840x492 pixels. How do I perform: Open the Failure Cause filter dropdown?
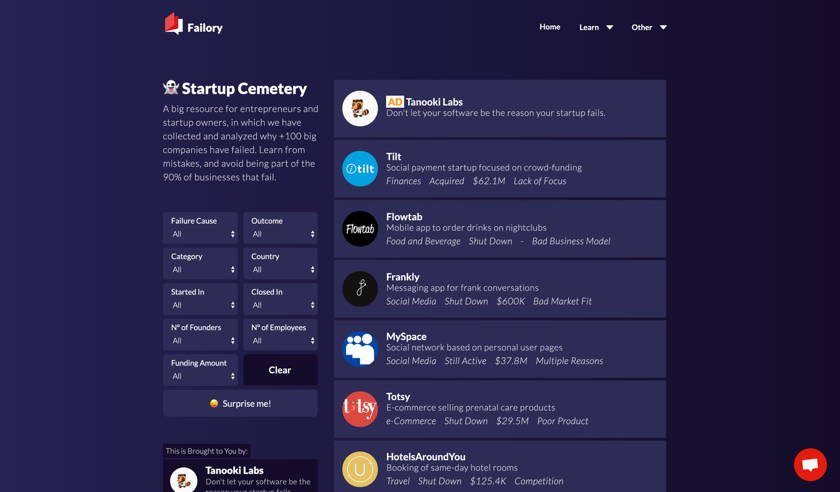[200, 228]
